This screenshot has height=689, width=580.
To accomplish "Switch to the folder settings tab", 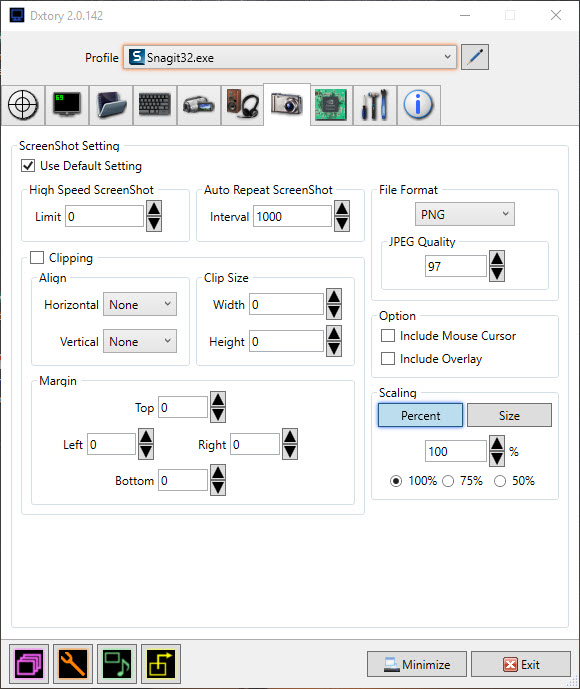I will click(x=111, y=105).
